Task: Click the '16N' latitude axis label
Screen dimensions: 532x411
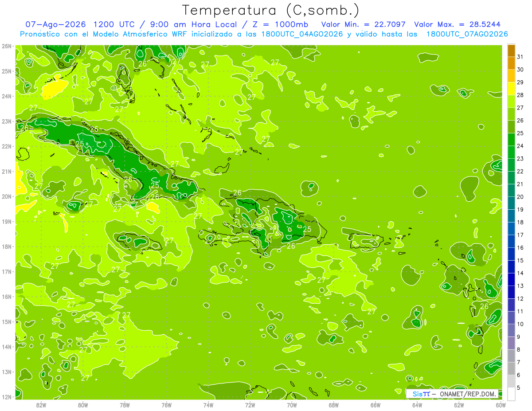Action: click(x=7, y=297)
